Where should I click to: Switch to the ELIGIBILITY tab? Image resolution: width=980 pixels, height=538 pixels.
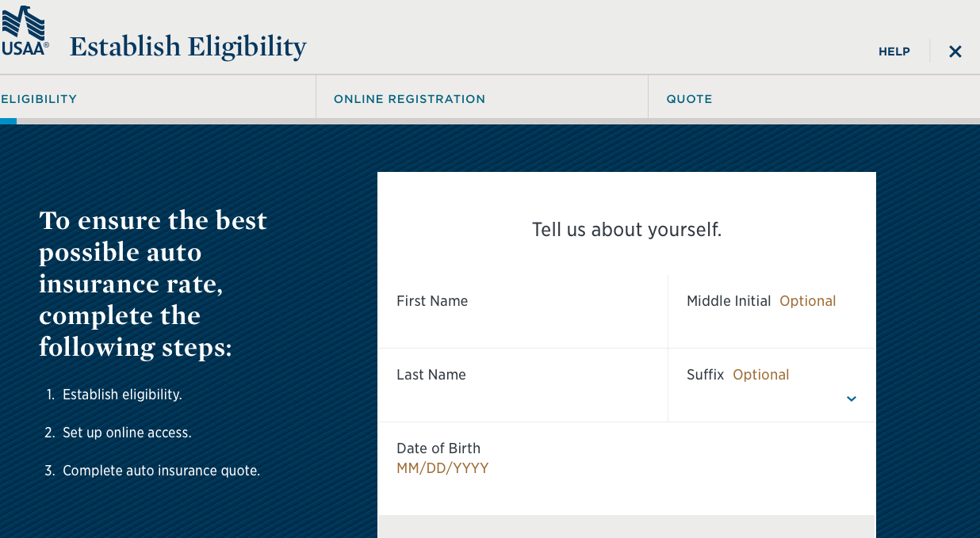(x=39, y=98)
